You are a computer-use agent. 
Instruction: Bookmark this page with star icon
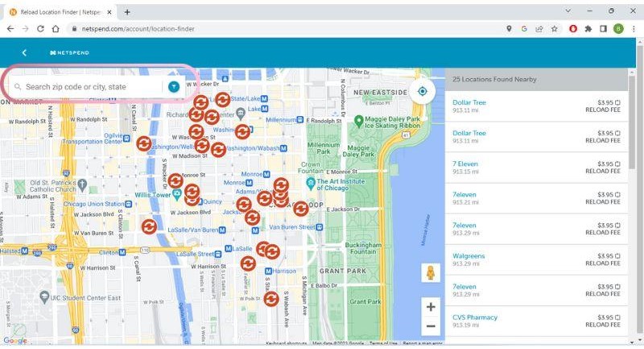tap(555, 29)
